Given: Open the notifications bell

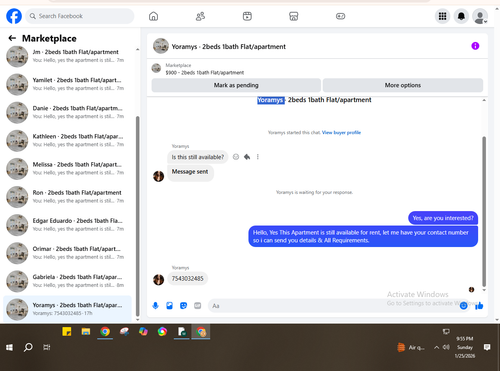Looking at the screenshot, I should click(461, 16).
